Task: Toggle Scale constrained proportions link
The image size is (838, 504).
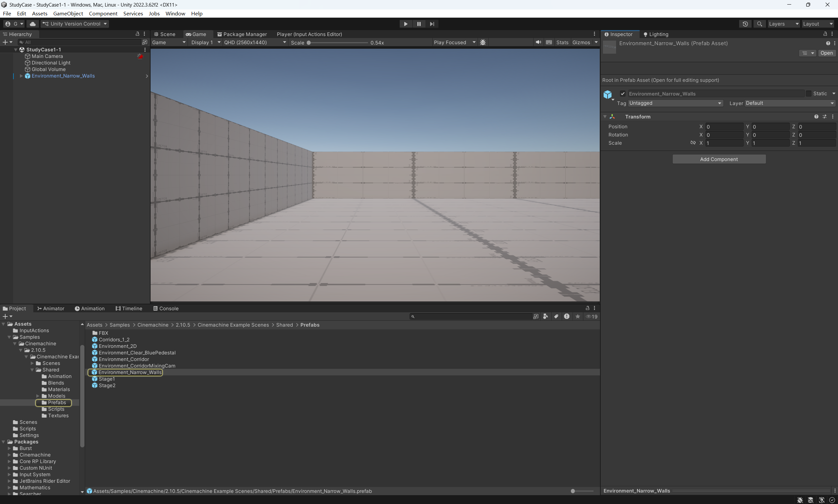Action: click(693, 143)
